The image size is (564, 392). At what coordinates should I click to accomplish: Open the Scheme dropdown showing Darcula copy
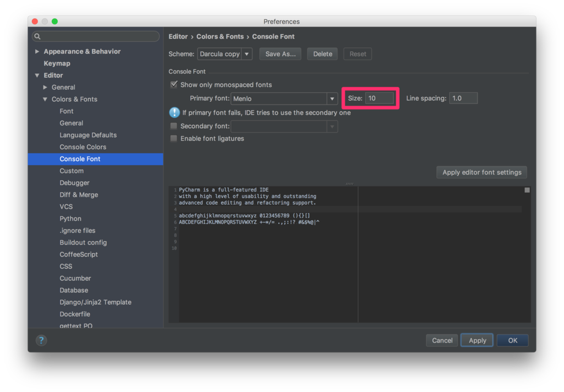pos(225,54)
